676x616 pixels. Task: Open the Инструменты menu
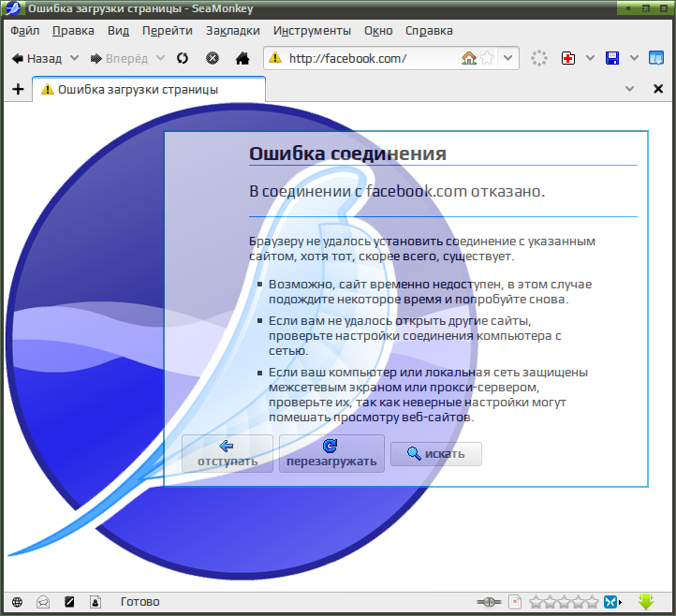[x=312, y=31]
